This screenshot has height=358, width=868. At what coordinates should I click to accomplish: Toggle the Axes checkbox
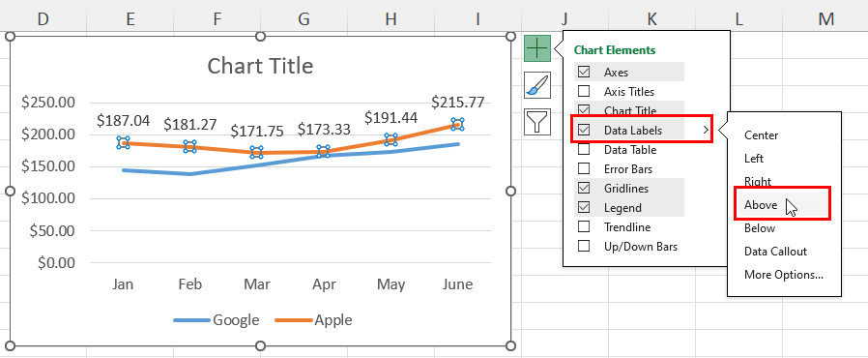584,72
